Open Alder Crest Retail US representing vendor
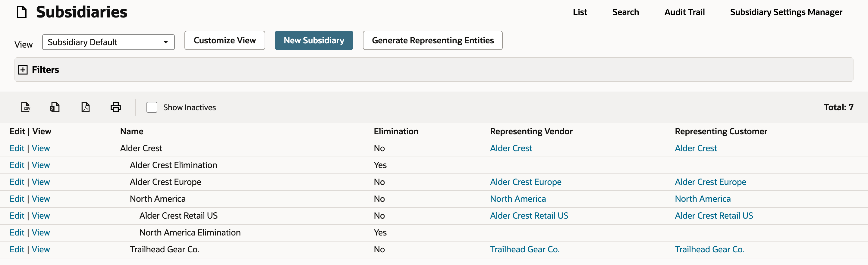 529,216
